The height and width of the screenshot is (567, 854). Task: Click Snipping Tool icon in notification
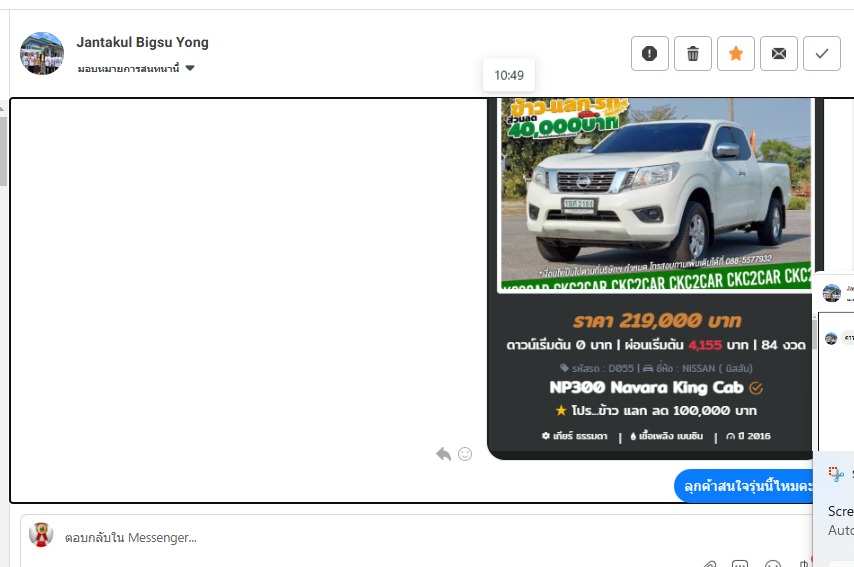pyautogui.click(x=835, y=473)
